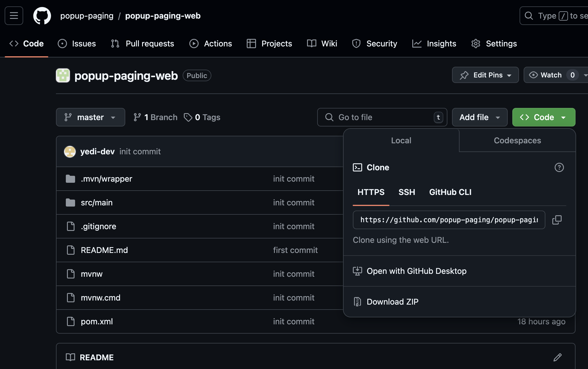Select the GitHub CLI clone tab
This screenshot has height=369, width=588.
click(450, 192)
